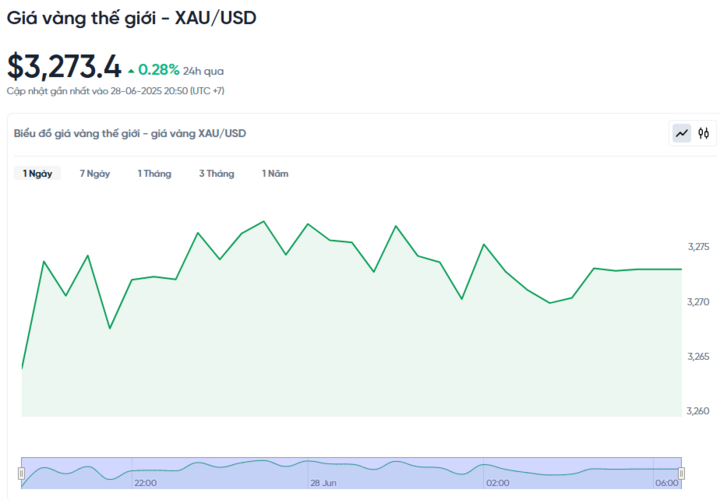Viewport: 720px width, 500px height.
Task: Select the 3 Tháng time range
Action: coord(217,174)
